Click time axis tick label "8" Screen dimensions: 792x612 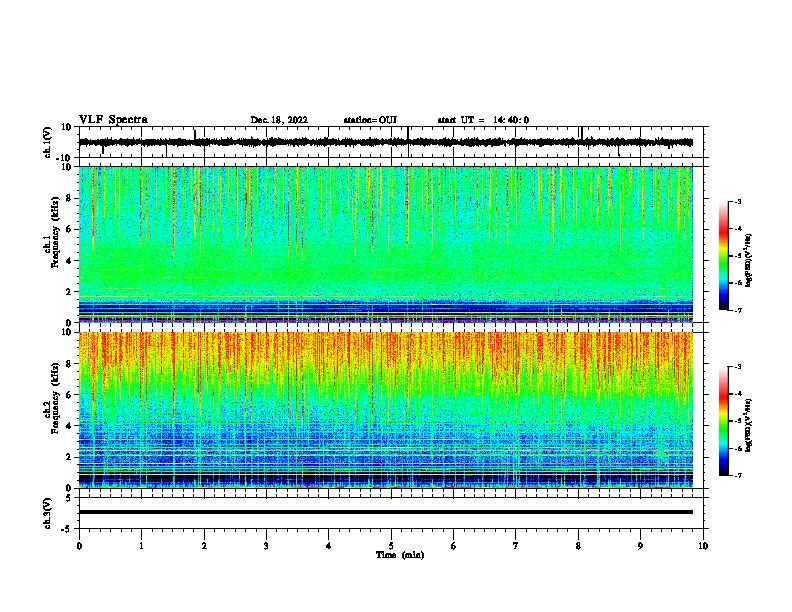coord(578,546)
